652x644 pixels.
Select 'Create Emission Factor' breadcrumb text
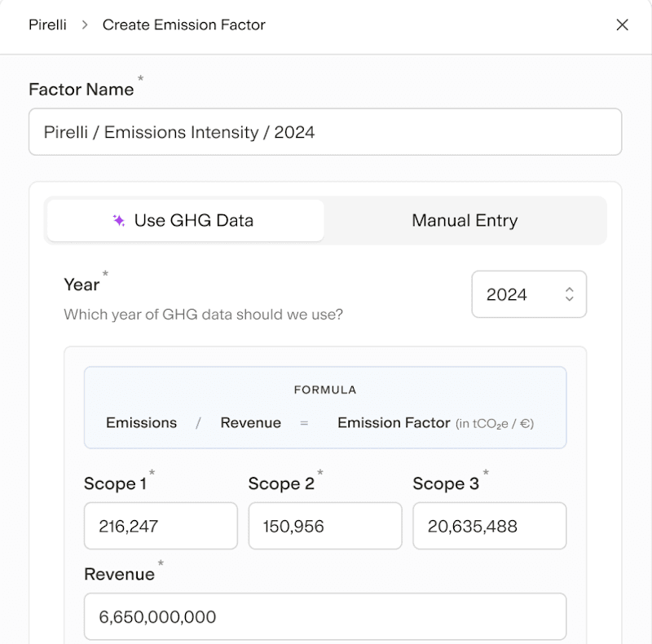click(x=184, y=25)
